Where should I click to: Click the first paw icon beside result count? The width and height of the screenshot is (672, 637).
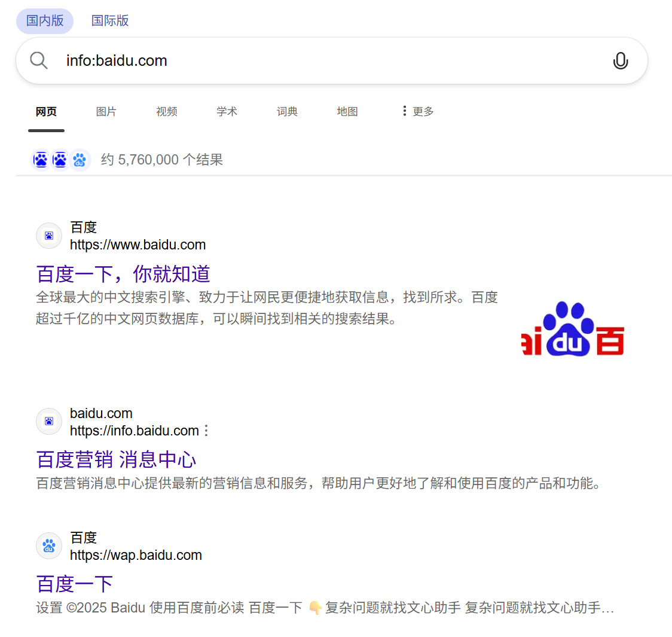41,160
